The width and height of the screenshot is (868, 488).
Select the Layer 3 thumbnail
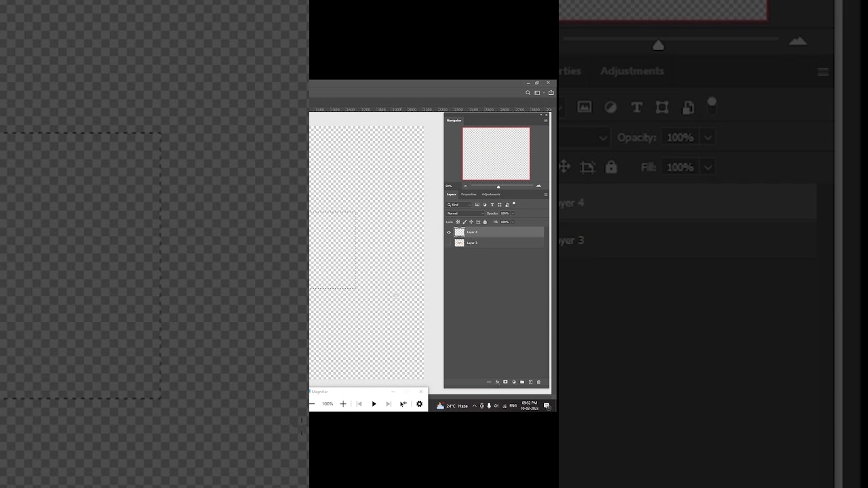pyautogui.click(x=460, y=243)
